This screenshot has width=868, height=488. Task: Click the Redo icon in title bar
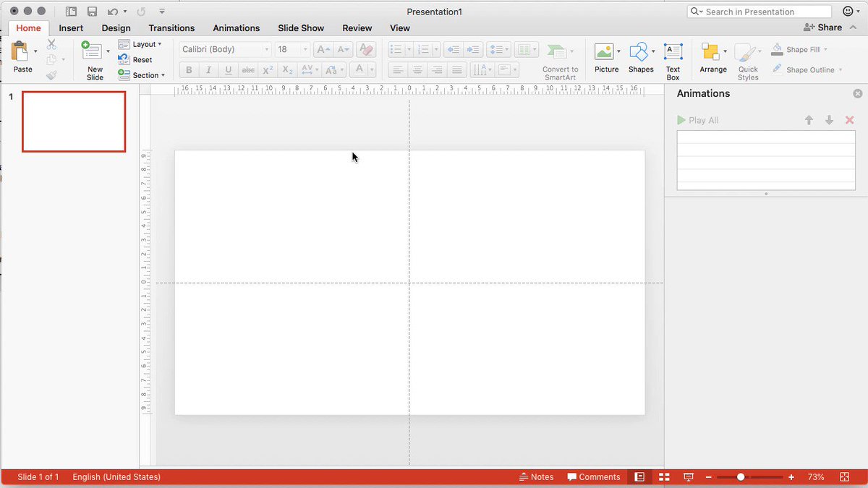coord(141,12)
